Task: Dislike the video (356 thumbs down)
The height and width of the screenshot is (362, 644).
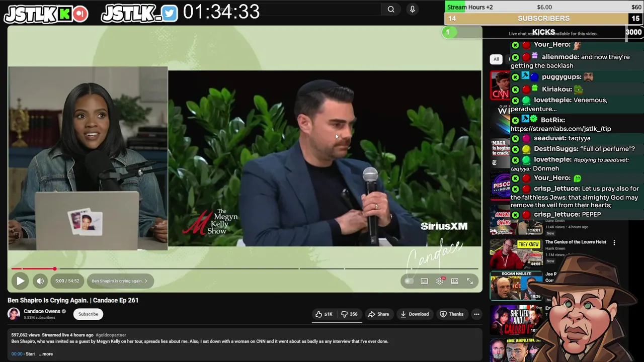Action: [x=350, y=314]
